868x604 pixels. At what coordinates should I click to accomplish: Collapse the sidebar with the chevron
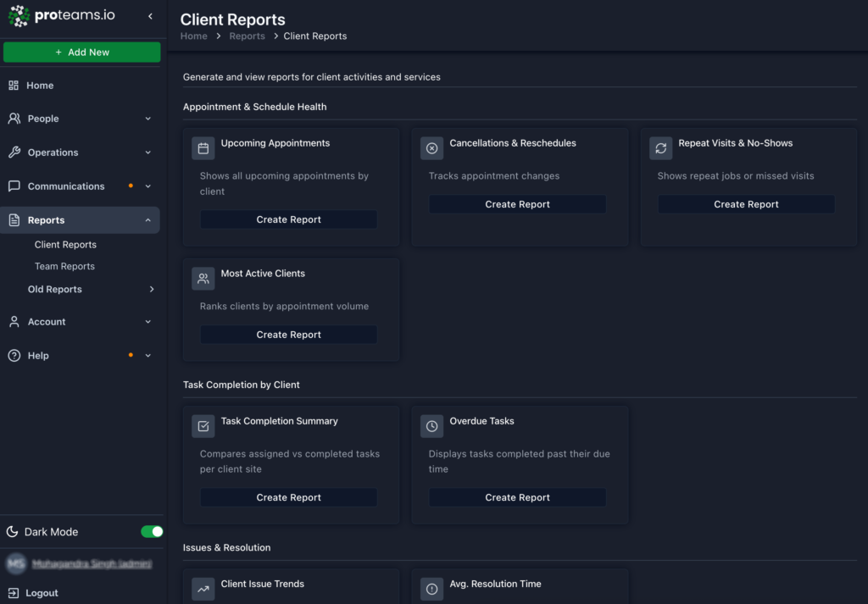[x=149, y=16]
